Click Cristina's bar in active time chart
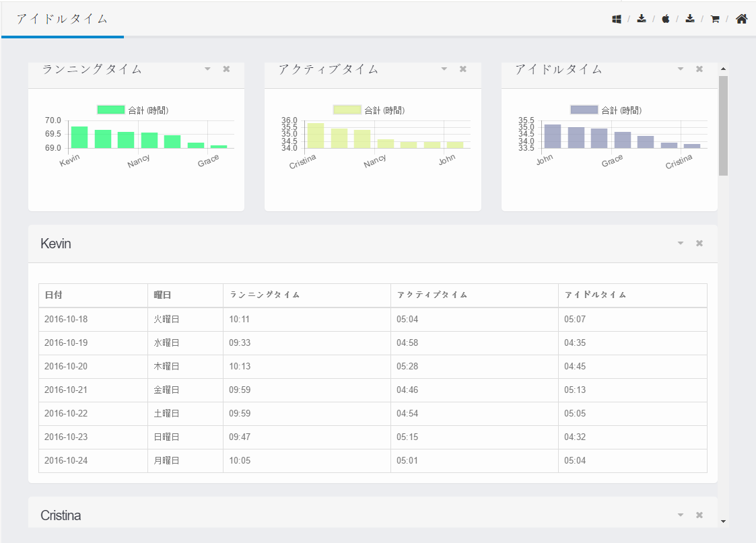The height and width of the screenshot is (543, 756). click(316, 136)
